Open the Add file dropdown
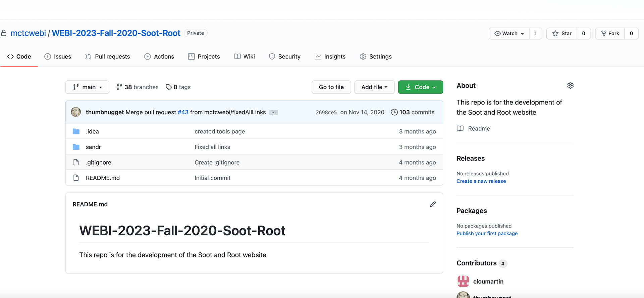Viewport: 644px width, 298px height. (x=374, y=87)
